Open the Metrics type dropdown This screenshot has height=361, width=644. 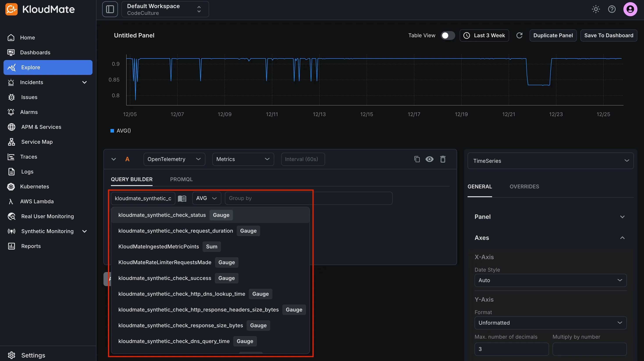click(243, 159)
